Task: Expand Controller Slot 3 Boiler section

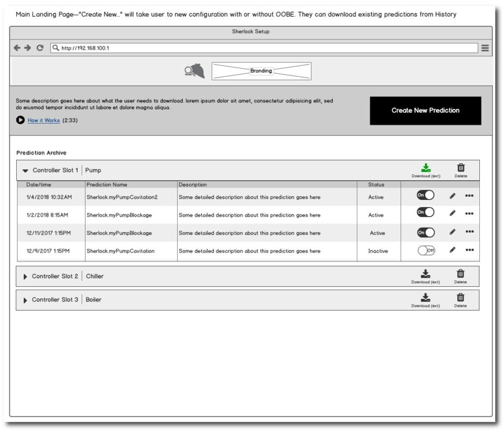Action: pyautogui.click(x=25, y=300)
